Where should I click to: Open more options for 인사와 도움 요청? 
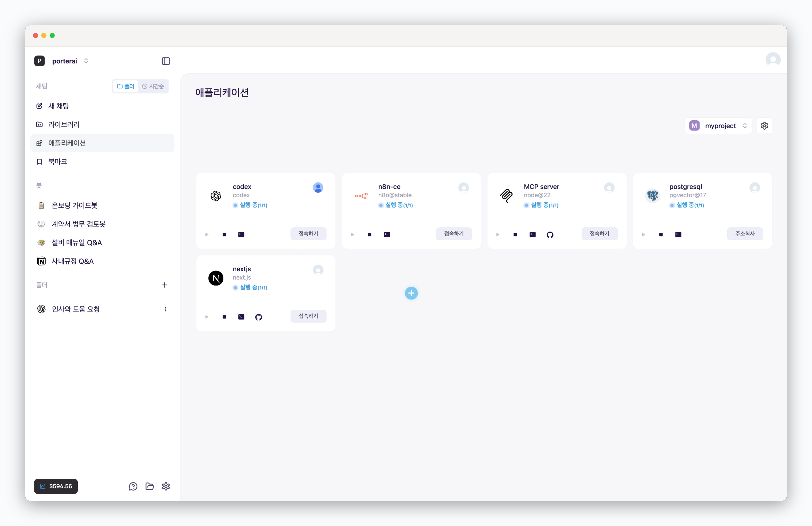[x=165, y=310]
